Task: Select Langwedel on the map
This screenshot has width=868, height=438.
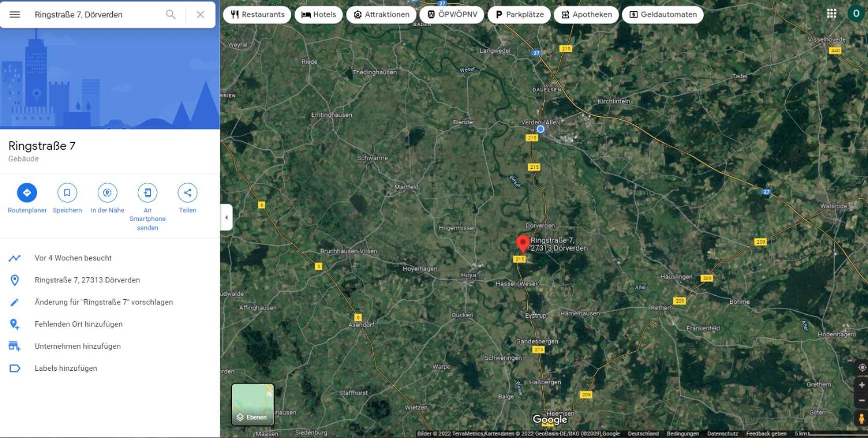Action: (x=495, y=51)
